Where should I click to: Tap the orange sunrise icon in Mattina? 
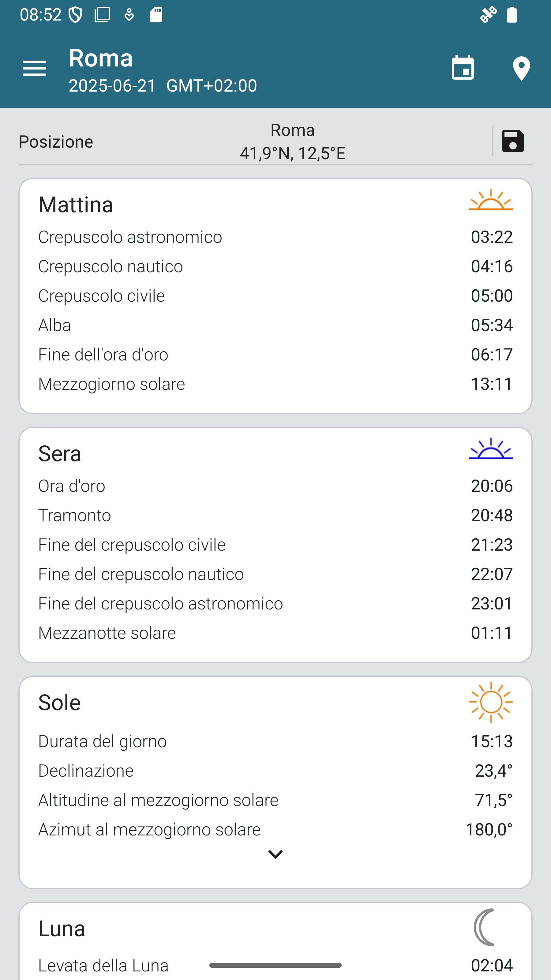(x=490, y=200)
